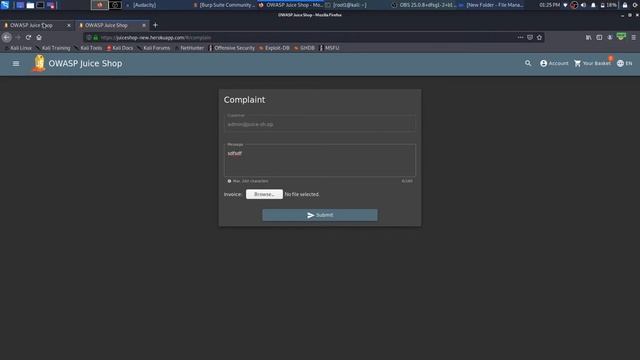
Task: Toggle the Firefox sidebar icon
Action: (x=599, y=38)
